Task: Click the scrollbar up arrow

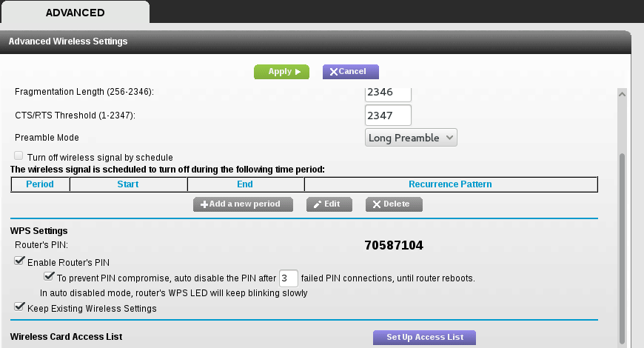Action: (622, 94)
